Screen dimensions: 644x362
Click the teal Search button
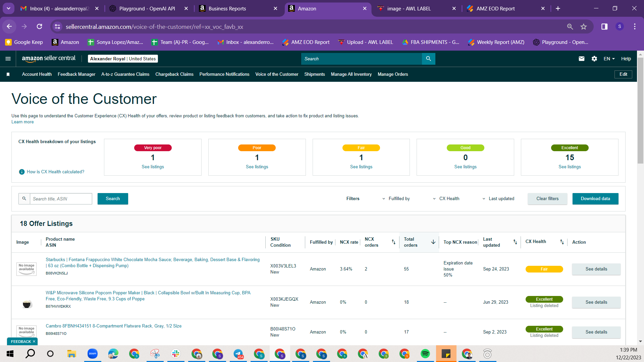pos(113,199)
